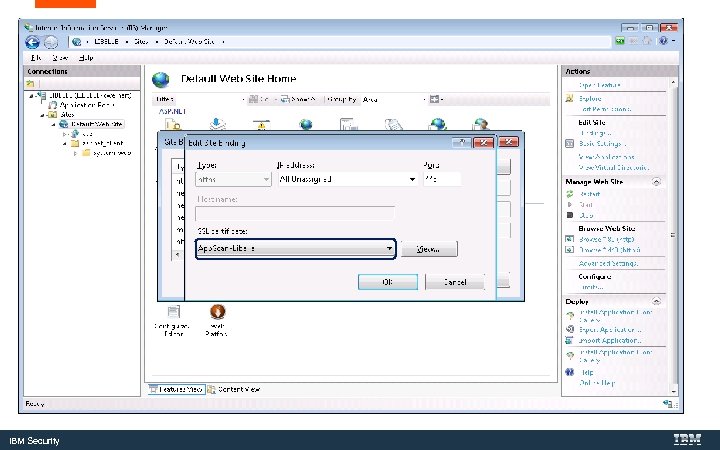Expand the system_web folder node

tap(75, 153)
